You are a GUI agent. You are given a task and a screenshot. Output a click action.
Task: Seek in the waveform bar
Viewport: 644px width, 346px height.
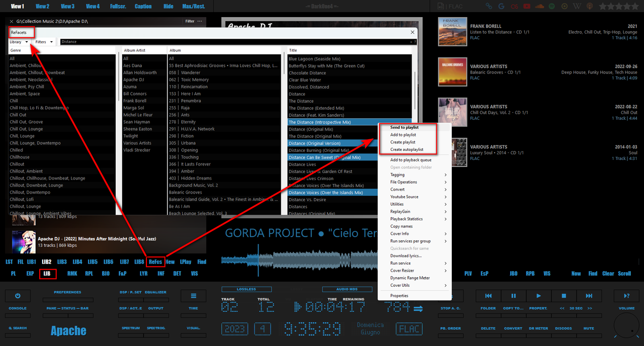pyautogui.click(x=299, y=260)
